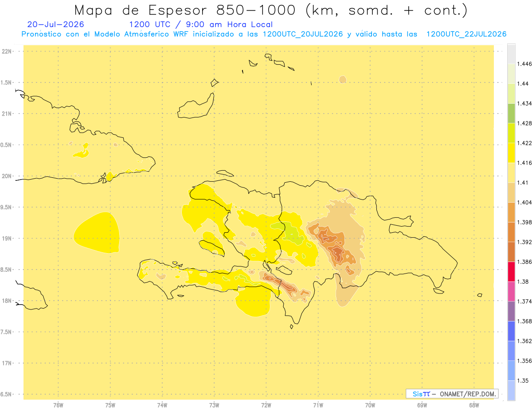This screenshot has width=532, height=411.
Task: Click the longitude label "68W"
Action: 474,405
